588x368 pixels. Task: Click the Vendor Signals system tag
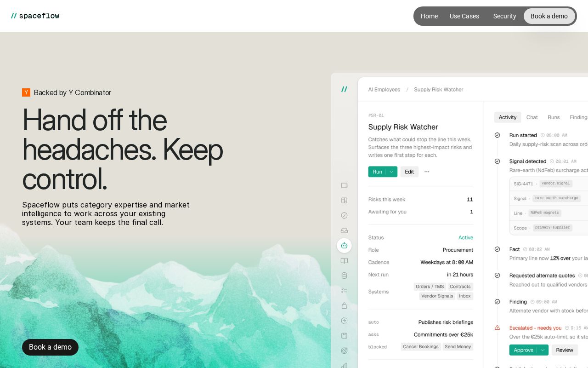437,296
